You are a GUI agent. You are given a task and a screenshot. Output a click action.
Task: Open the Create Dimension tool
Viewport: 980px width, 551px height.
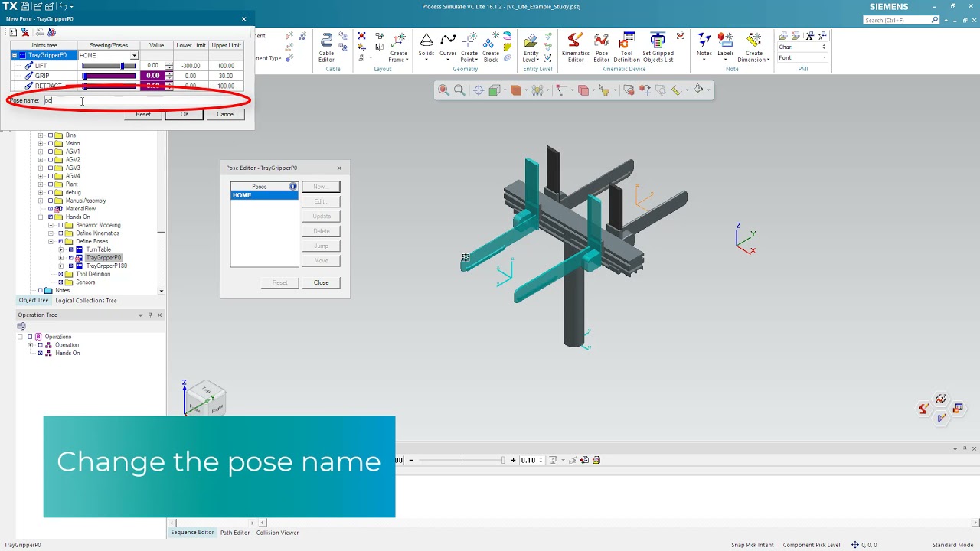tap(754, 47)
